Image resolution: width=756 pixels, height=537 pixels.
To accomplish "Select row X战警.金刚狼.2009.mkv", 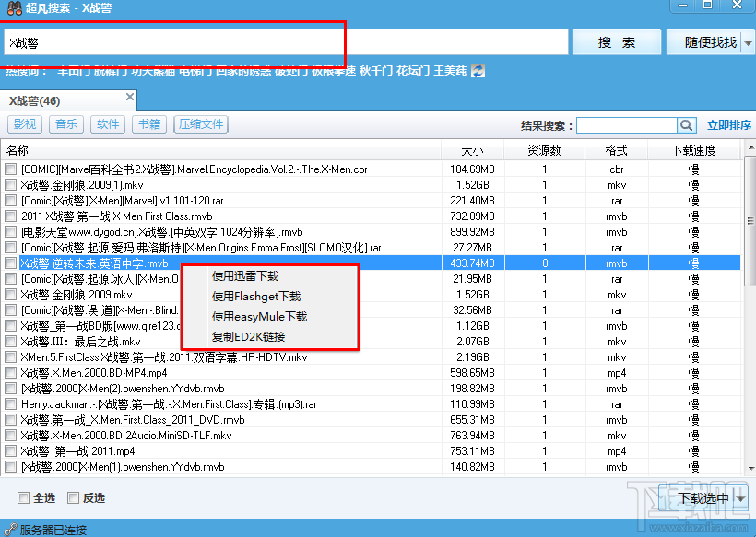I will click(371, 294).
